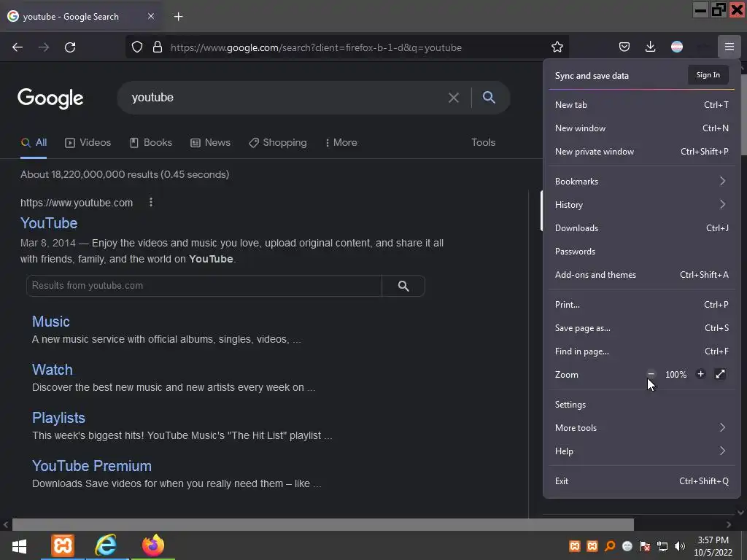Open the Save to Pocket icon
747x560 pixels.
(624, 47)
